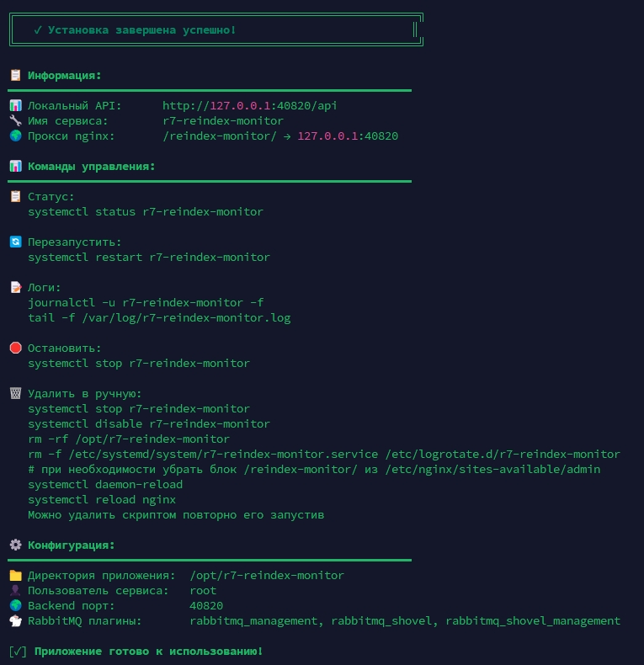Click the wrench icon next to Имя сервиса

[14, 120]
